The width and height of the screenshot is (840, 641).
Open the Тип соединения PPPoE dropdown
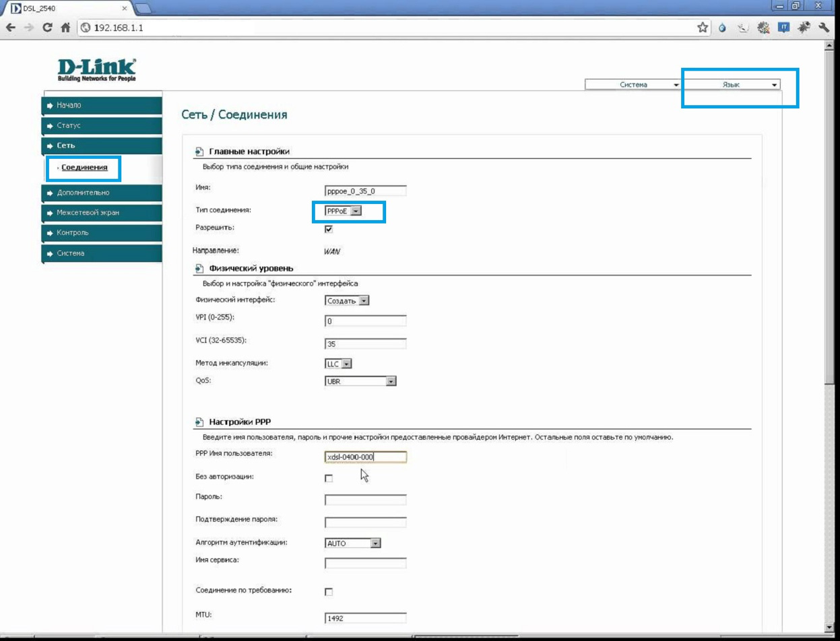(x=343, y=211)
